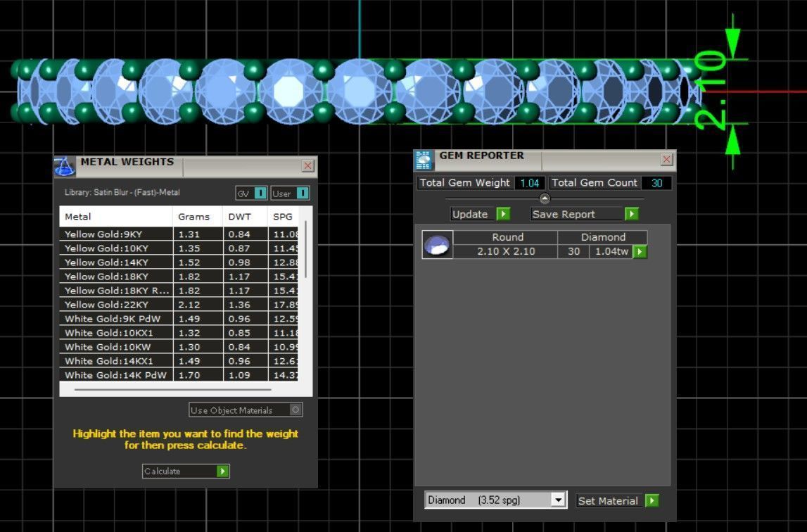Viewport: 807px width, 532px height.
Task: Click the green arrow next to Save Report
Action: (x=632, y=214)
